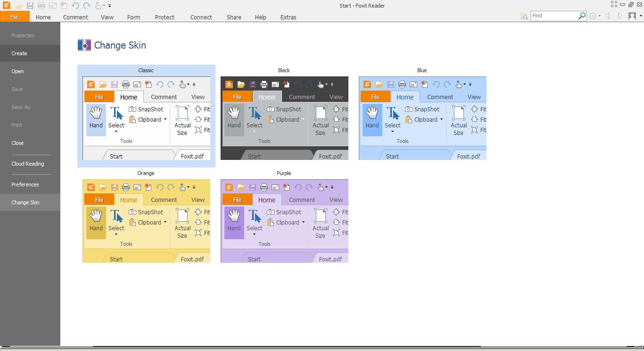The height and width of the screenshot is (351, 644).
Task: Choose the Purple skin preview
Action: 284,221
